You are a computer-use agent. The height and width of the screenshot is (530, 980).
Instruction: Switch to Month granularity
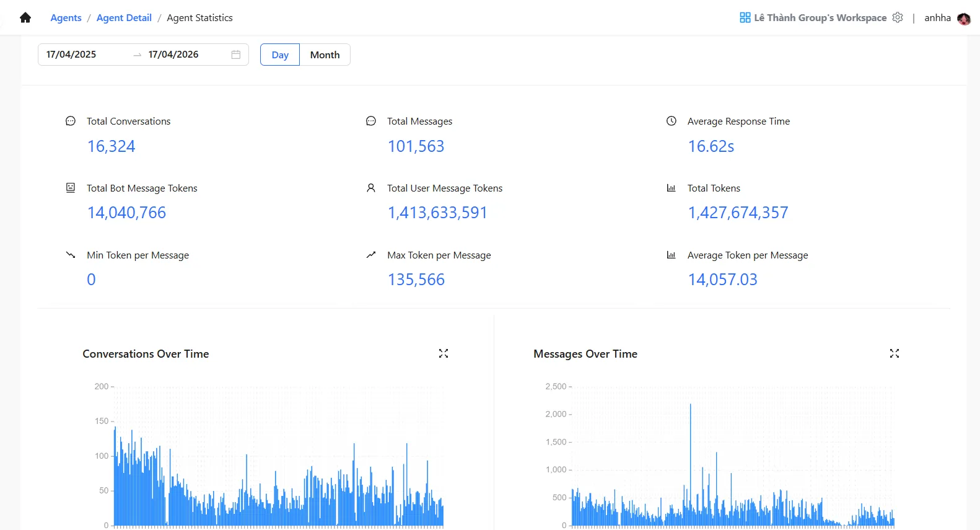pyautogui.click(x=325, y=55)
